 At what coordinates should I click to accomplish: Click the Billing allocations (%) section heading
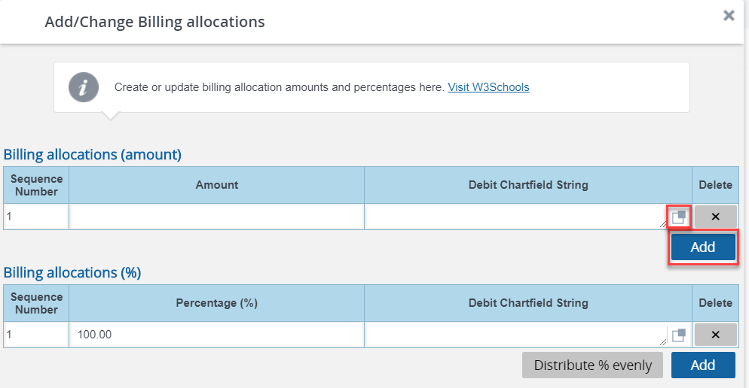click(72, 272)
